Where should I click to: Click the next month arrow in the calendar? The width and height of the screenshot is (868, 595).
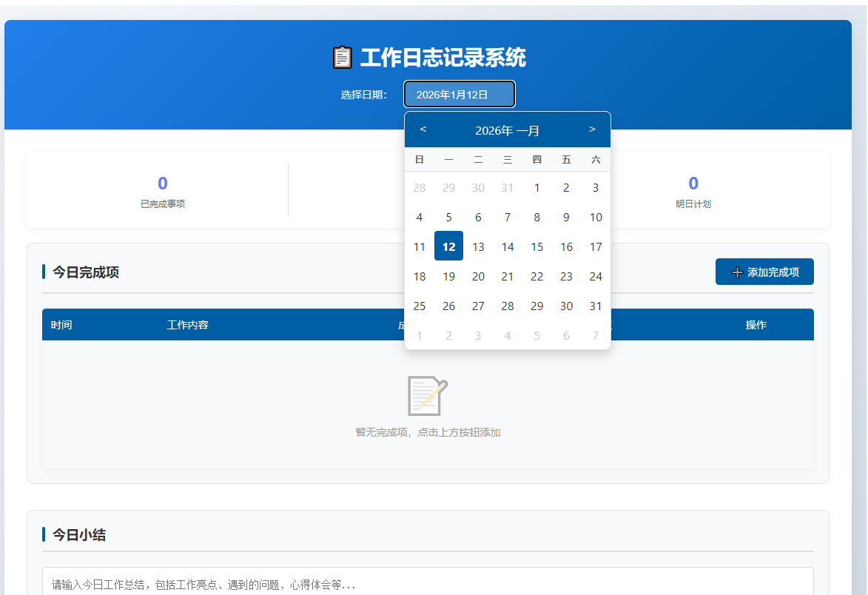(592, 129)
